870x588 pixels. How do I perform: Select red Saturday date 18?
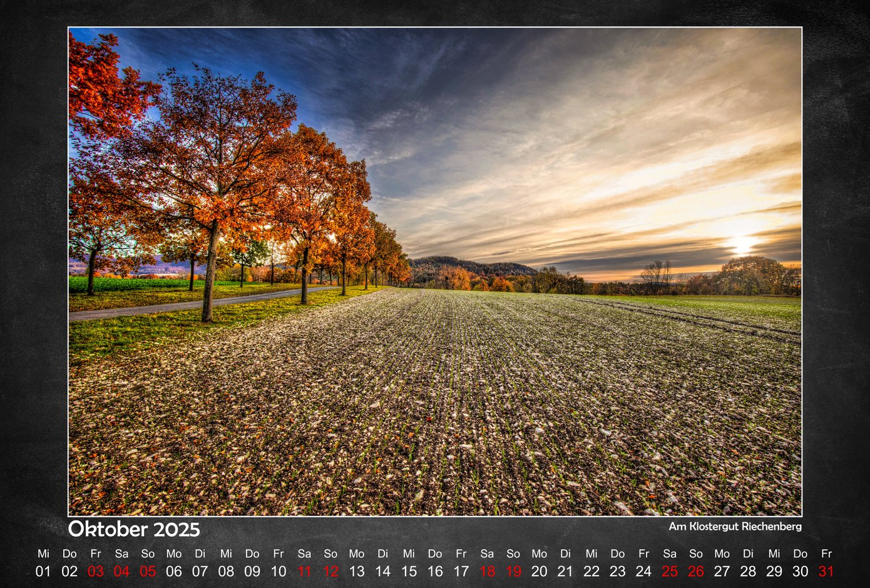[x=487, y=571]
